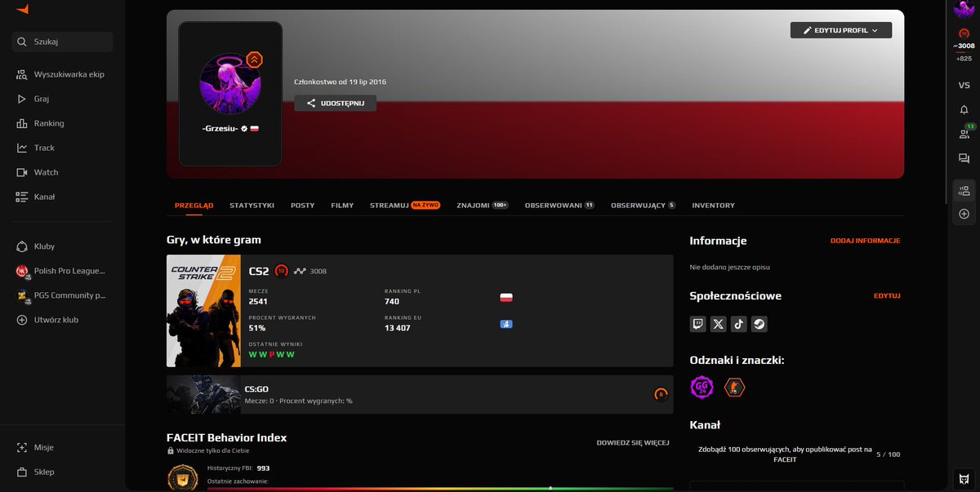
Task: Click the Counter-Strike 2 game cover art
Action: [x=203, y=311]
